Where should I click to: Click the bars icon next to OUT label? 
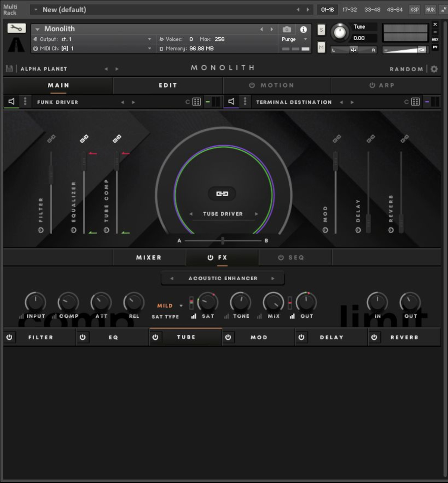click(292, 316)
